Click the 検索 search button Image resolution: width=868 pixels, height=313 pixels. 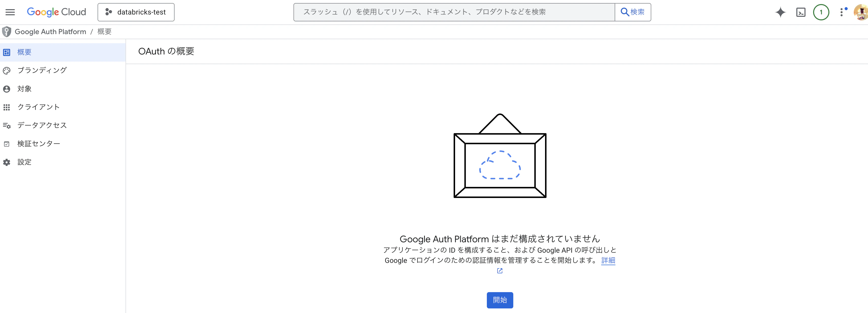(632, 12)
